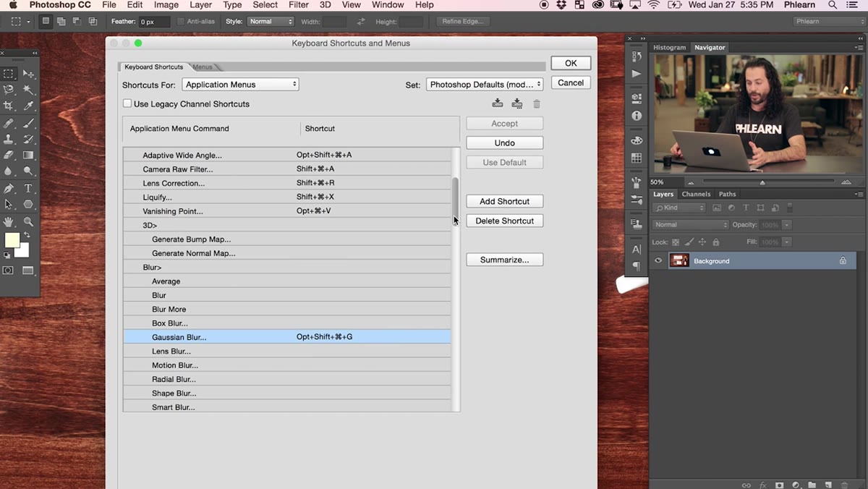The image size is (868, 489).
Task: Open the Normal blend mode dropdown
Action: coord(690,225)
